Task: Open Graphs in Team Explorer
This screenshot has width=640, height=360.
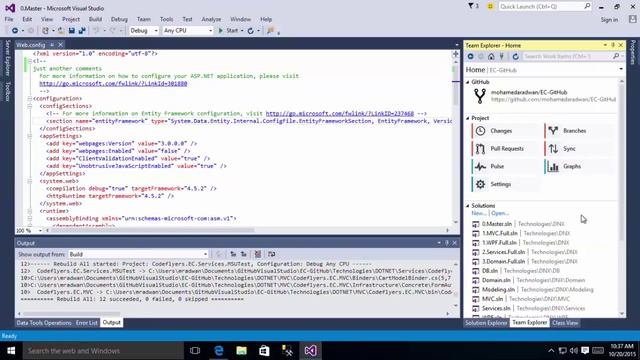Action: pyautogui.click(x=579, y=167)
